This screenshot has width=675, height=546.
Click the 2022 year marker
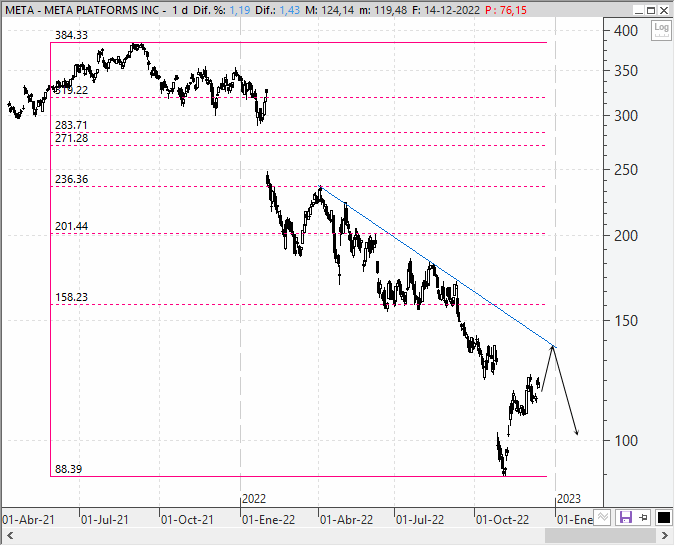tap(254, 499)
